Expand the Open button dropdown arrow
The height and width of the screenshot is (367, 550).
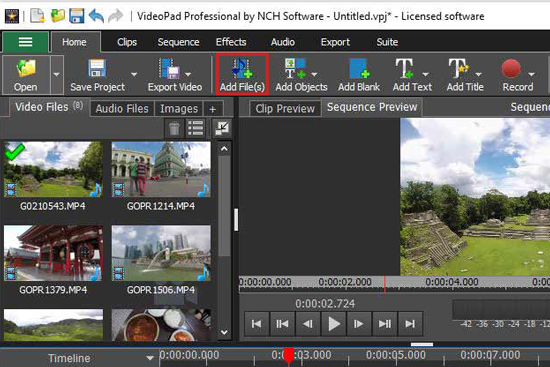point(56,75)
